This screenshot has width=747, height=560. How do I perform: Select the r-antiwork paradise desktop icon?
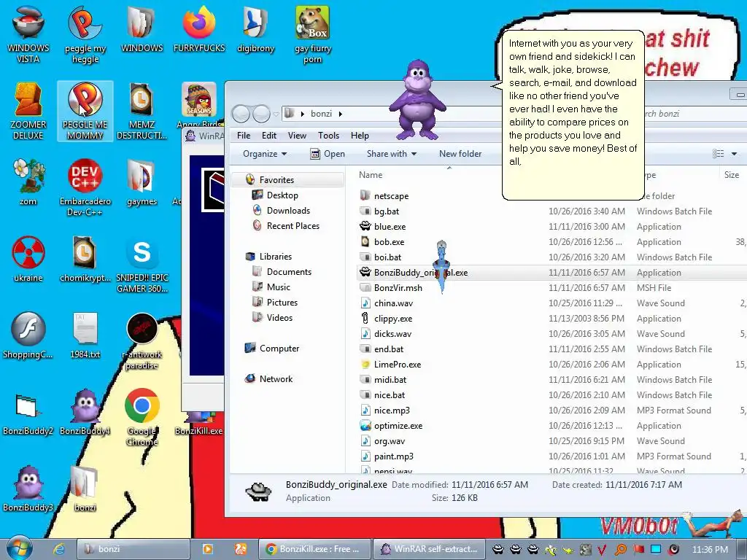pyautogui.click(x=142, y=340)
